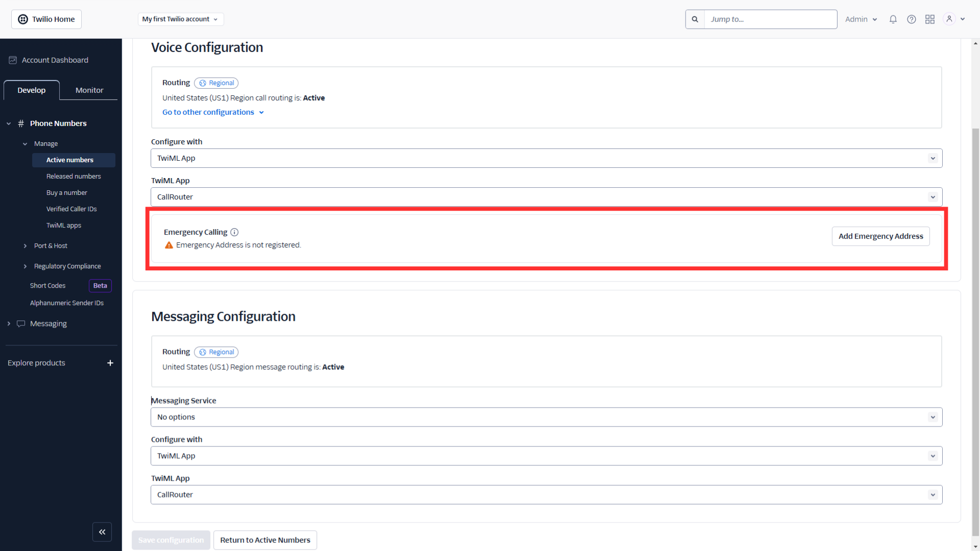Collapse the sidebar with the double-chevron icon
The width and height of the screenshot is (980, 551).
click(x=102, y=532)
